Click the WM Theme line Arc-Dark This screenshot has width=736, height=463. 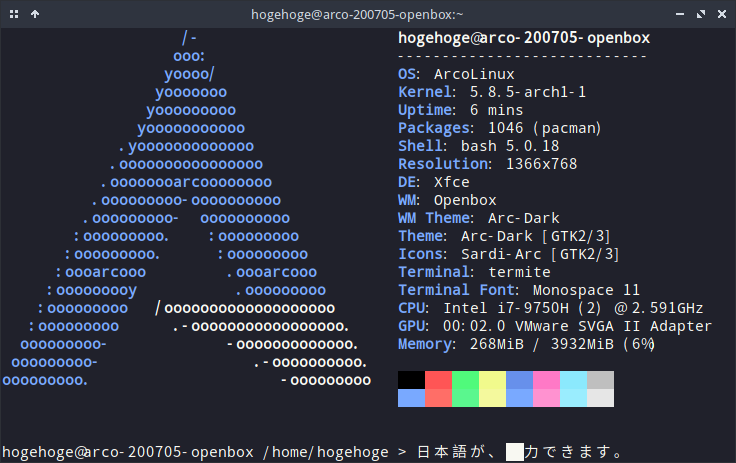click(x=524, y=218)
